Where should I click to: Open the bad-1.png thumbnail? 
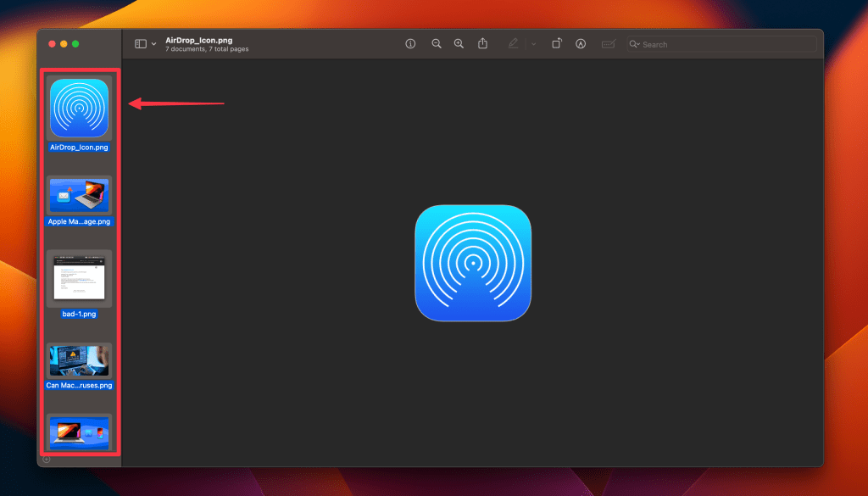click(79, 278)
